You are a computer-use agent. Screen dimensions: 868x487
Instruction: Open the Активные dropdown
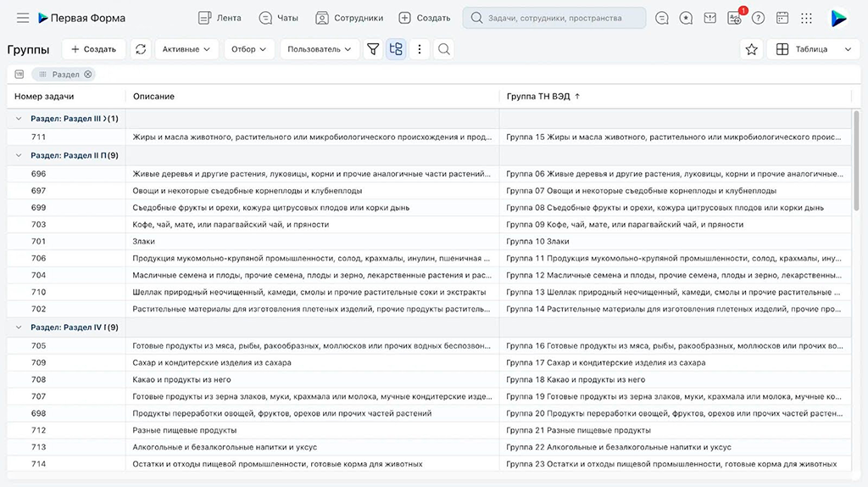coord(186,49)
